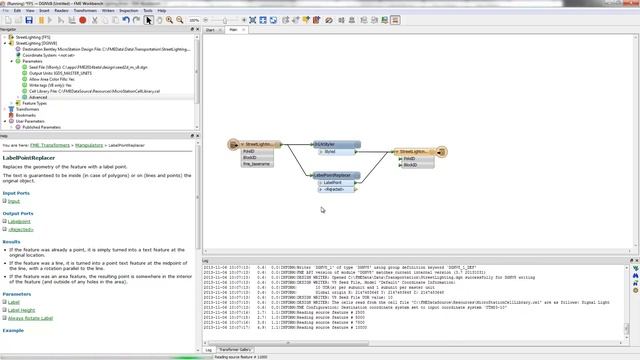640x360 pixels.
Task: Expand the Advanced parameters node
Action: click(18, 97)
